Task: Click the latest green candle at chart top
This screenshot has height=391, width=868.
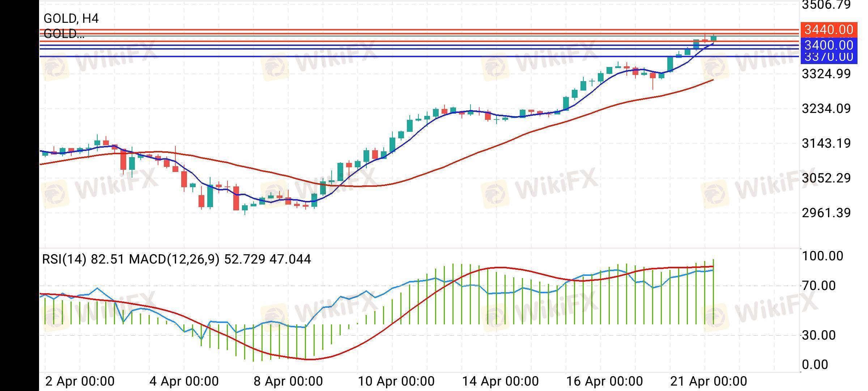Action: tap(714, 38)
